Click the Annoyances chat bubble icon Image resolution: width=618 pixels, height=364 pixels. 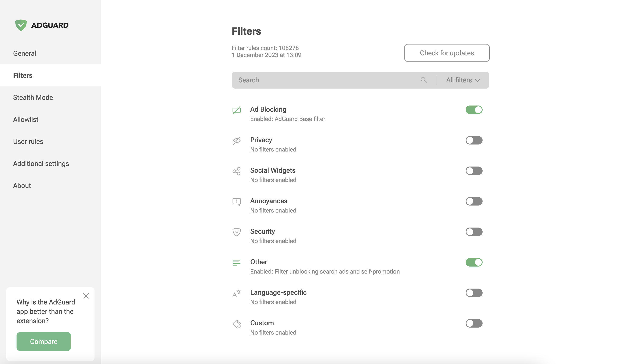pyautogui.click(x=237, y=201)
